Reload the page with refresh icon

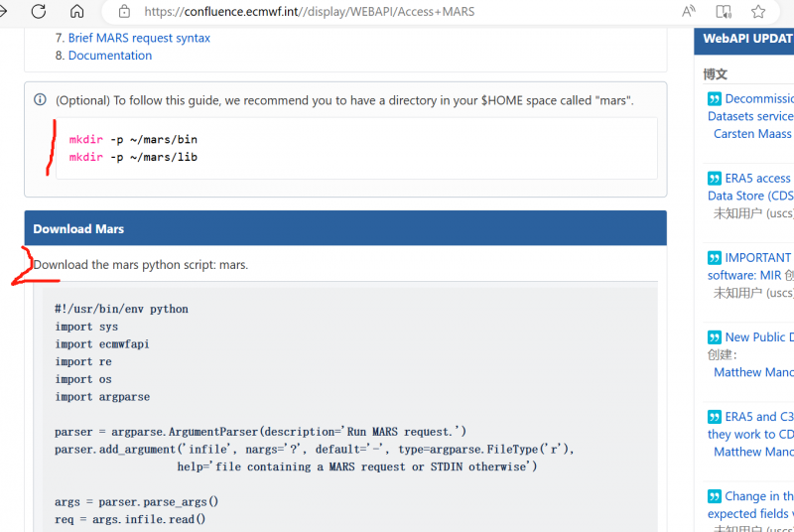(39, 12)
